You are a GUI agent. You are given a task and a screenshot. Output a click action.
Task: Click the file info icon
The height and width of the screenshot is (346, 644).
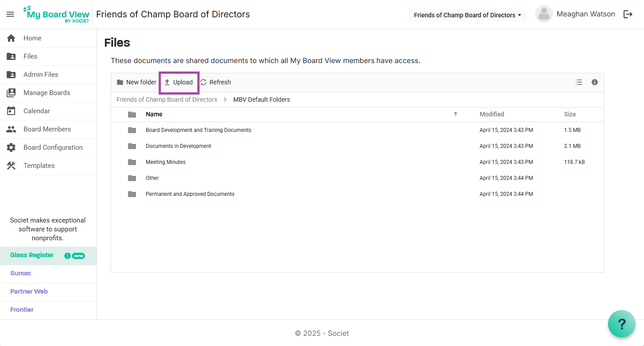(594, 82)
